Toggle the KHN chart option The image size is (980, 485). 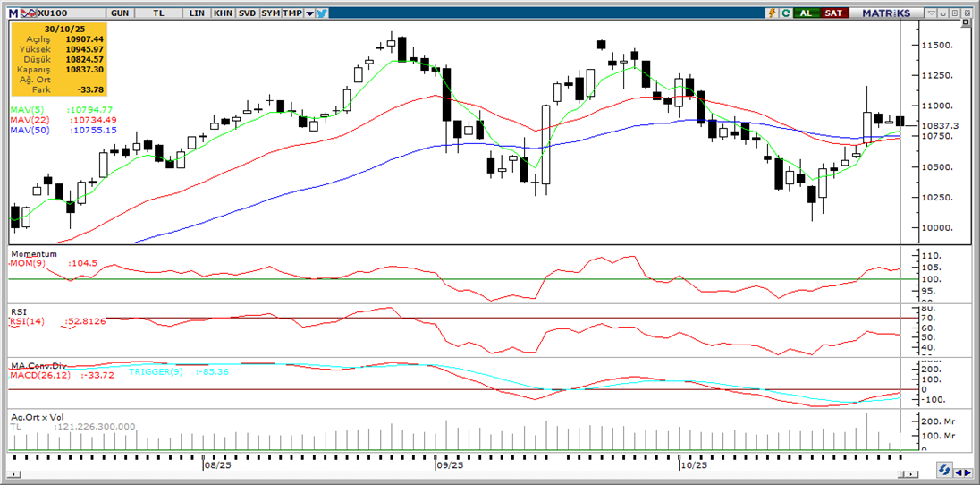223,13
